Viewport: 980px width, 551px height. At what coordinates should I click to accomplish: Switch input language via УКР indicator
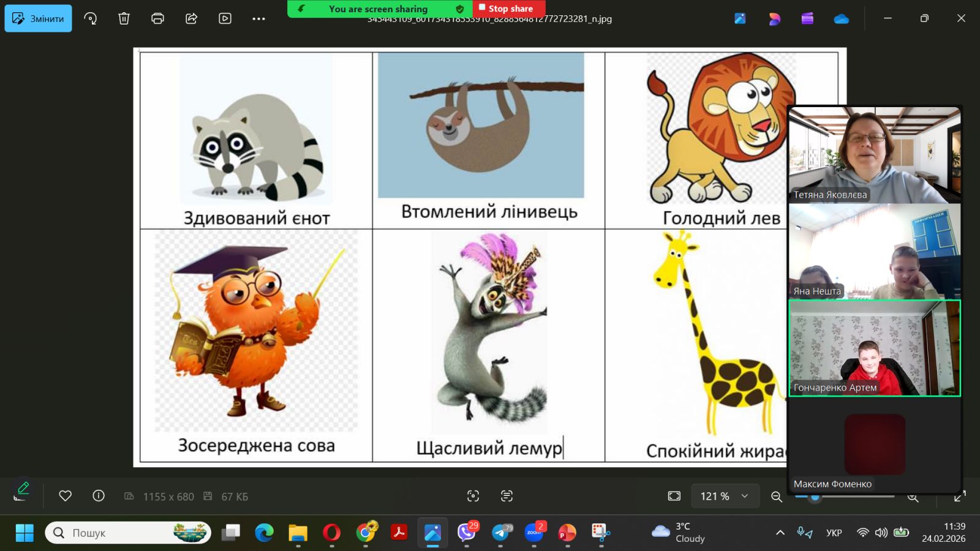[x=834, y=533]
